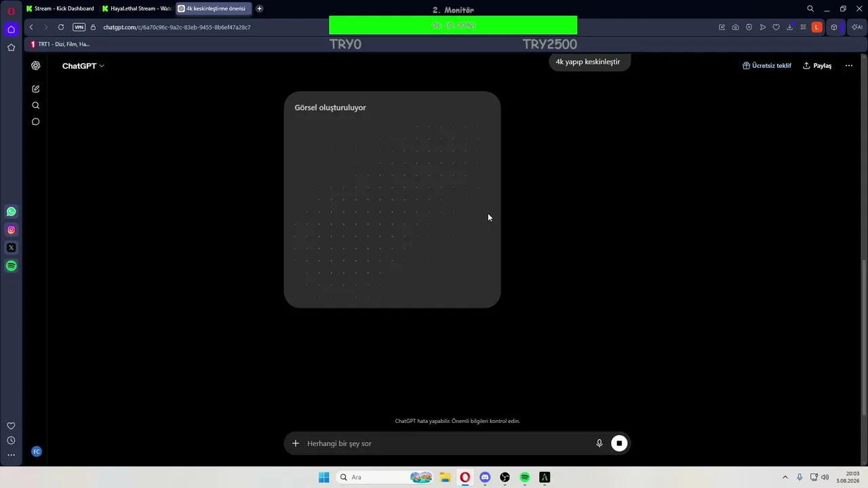This screenshot has height=488, width=868.
Task: Expand the ChatGPT model dropdown
Action: (83, 66)
